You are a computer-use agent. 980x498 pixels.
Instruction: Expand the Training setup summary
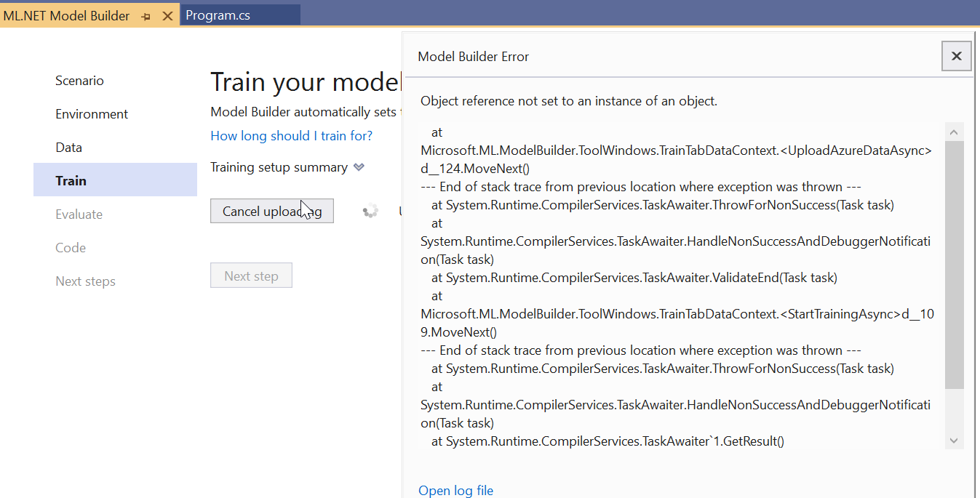[x=358, y=166]
